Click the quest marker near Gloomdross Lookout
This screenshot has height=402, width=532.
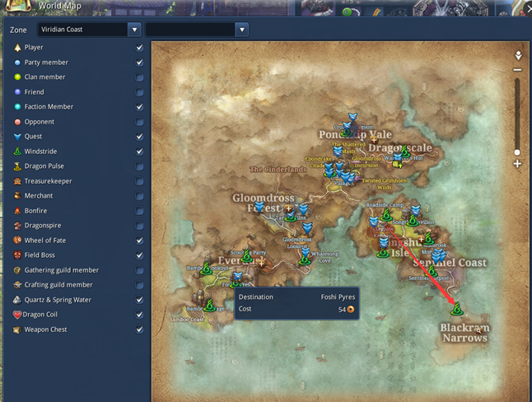coord(307,228)
